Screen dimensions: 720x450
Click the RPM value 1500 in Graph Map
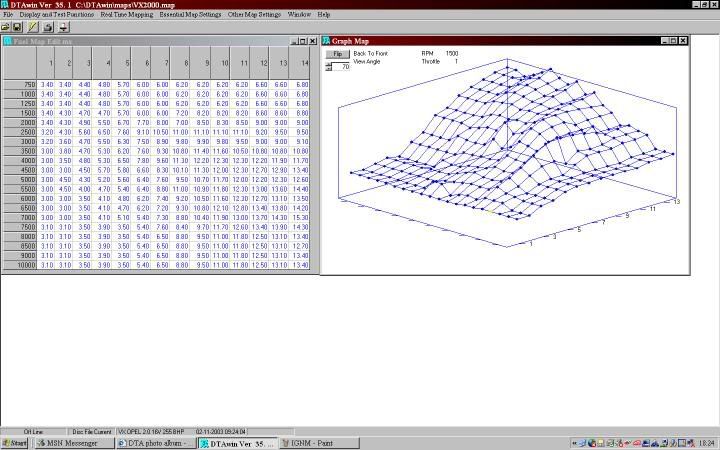452,53
